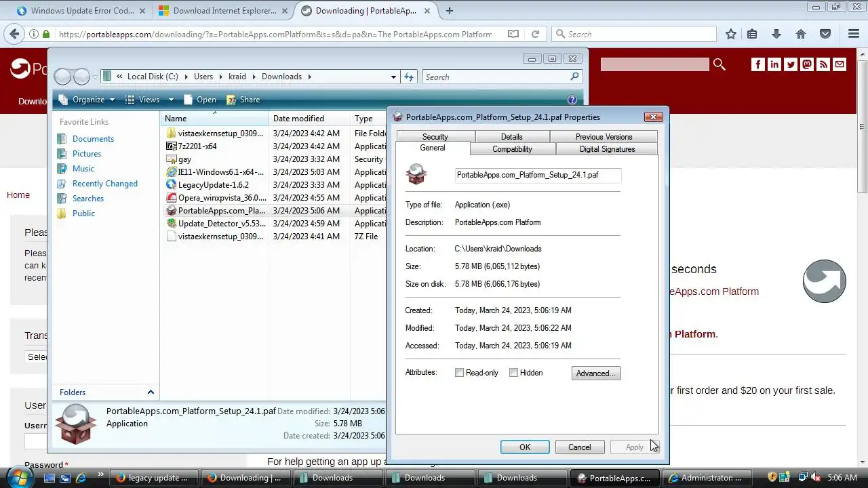
Task: Click file name field in Properties
Action: (538, 175)
